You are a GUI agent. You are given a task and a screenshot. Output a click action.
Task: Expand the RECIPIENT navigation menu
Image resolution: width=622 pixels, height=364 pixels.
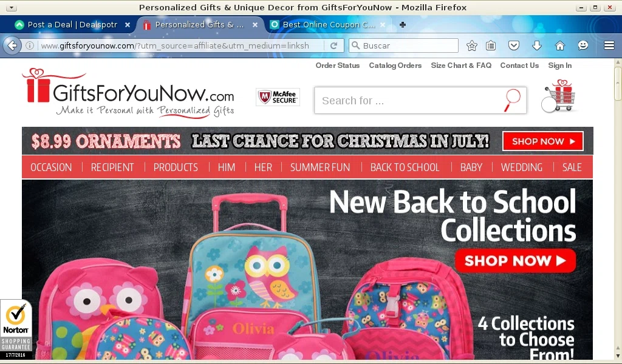coord(112,167)
